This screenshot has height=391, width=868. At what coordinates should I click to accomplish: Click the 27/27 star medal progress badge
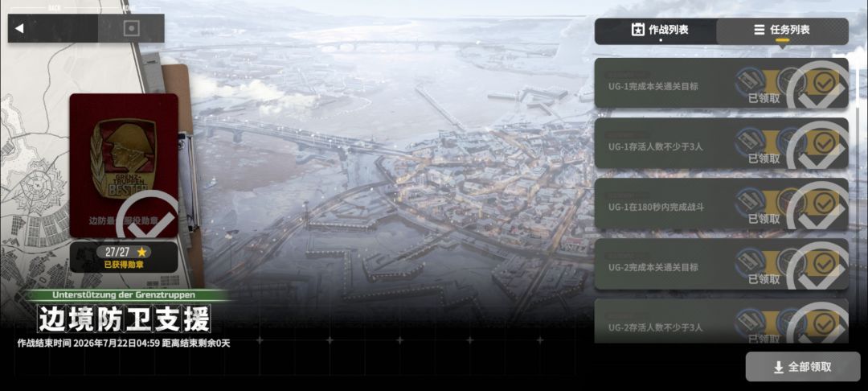tap(124, 252)
